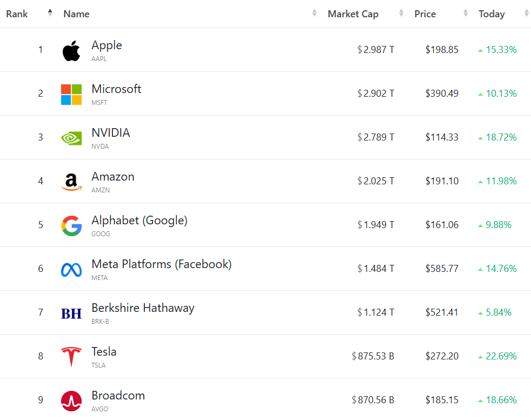Image resolution: width=531 pixels, height=420 pixels.
Task: Sort by Today column sort arrows
Action: pyautogui.click(x=527, y=14)
